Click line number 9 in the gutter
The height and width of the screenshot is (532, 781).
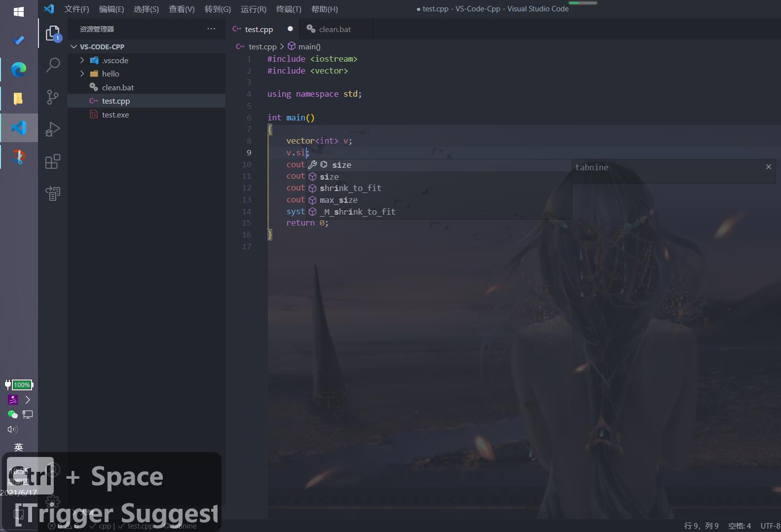pyautogui.click(x=249, y=152)
